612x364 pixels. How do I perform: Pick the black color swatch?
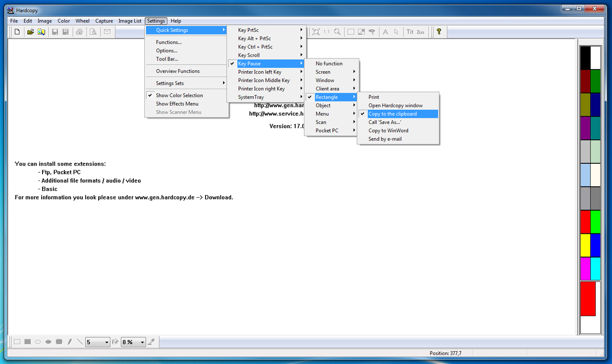point(585,58)
